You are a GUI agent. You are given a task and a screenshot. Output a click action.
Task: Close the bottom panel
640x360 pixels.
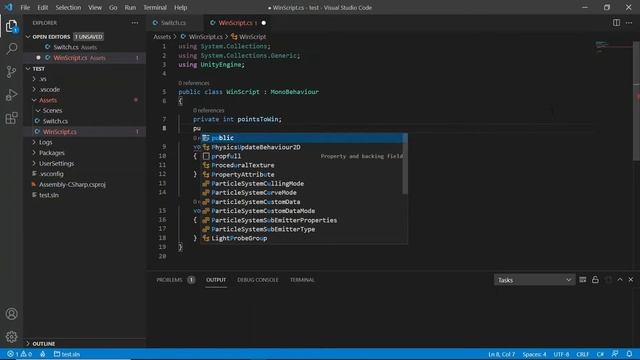tap(631, 280)
